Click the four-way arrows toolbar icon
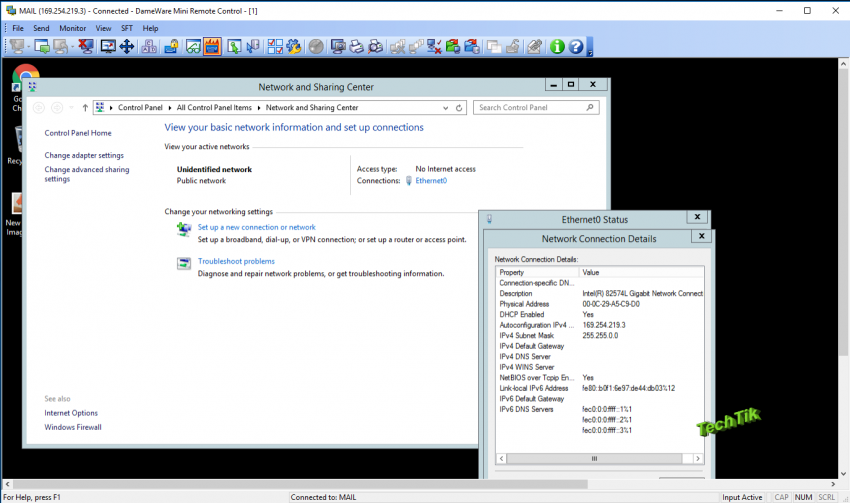The image size is (850, 503). 126,47
